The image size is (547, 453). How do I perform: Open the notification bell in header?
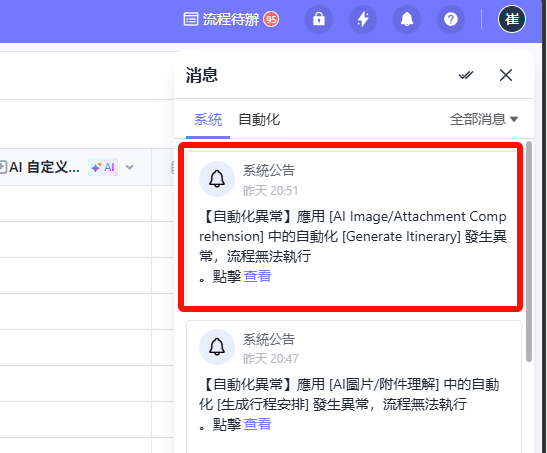pos(407,19)
